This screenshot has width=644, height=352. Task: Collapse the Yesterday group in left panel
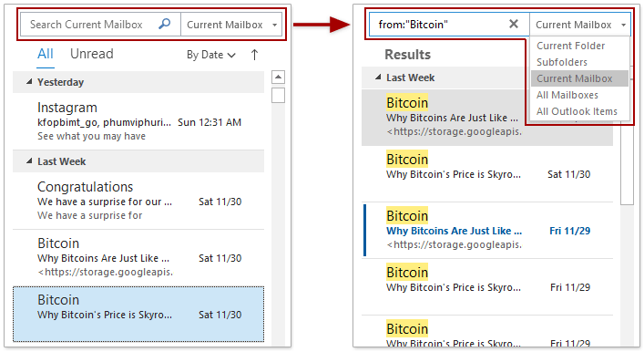point(29,82)
